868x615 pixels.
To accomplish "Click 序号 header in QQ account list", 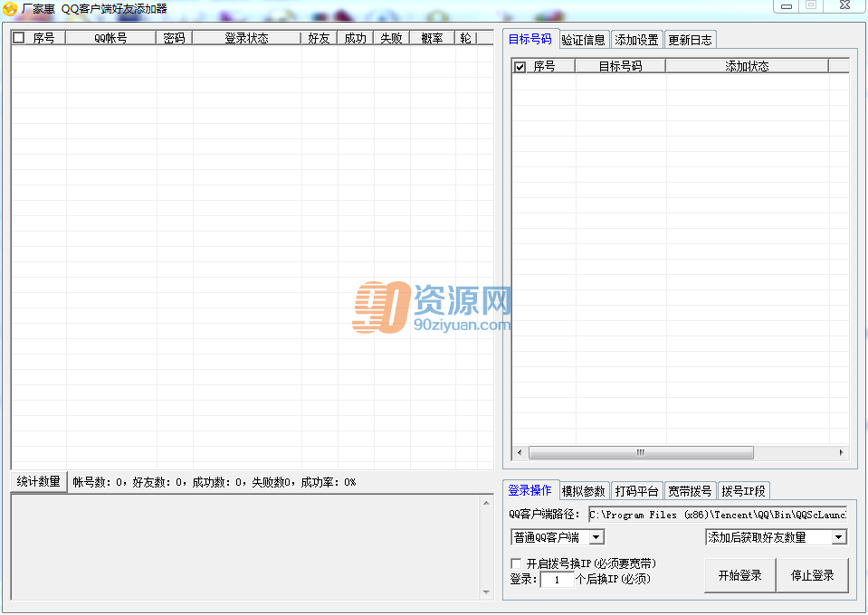I will coord(43,38).
